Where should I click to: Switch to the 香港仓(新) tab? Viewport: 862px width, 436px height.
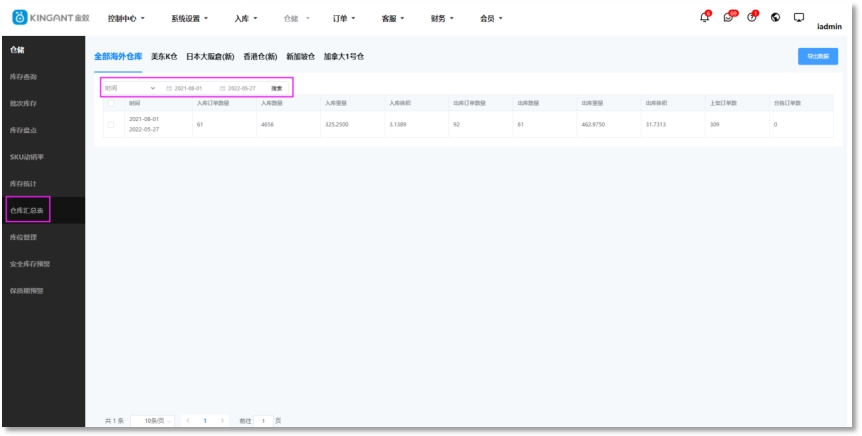pyautogui.click(x=261, y=57)
